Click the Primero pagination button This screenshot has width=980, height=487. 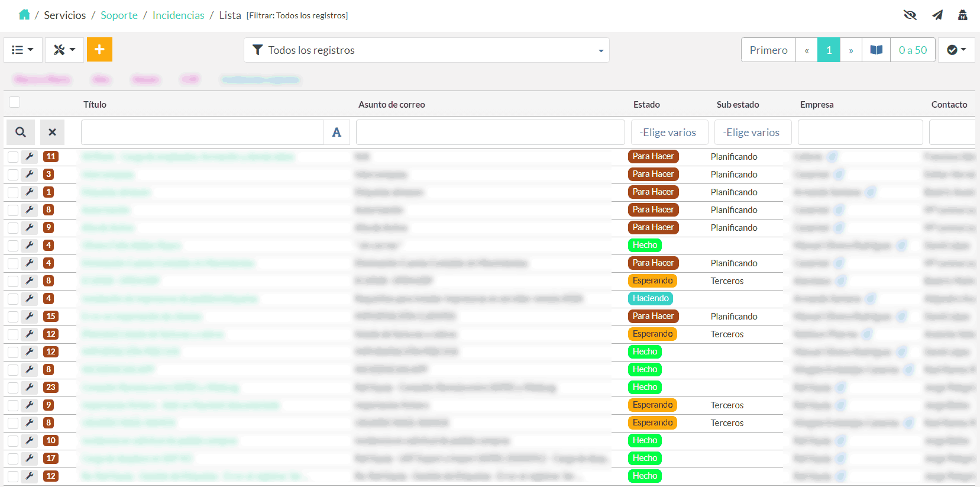[768, 50]
